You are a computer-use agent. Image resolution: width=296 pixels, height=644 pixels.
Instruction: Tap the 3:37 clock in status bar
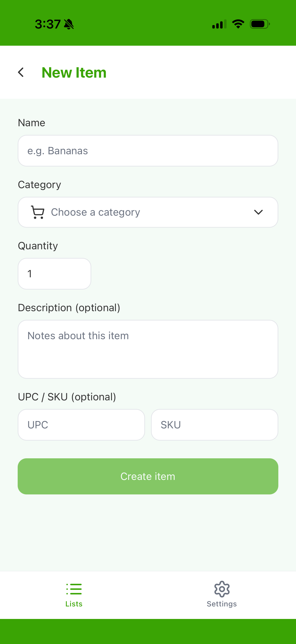(x=47, y=24)
